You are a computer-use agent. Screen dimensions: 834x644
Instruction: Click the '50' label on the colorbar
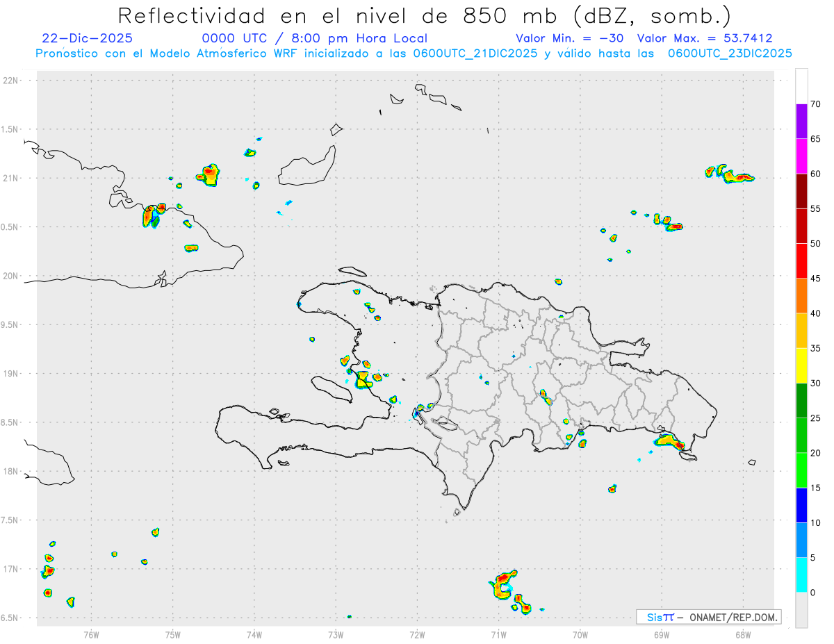tap(816, 244)
